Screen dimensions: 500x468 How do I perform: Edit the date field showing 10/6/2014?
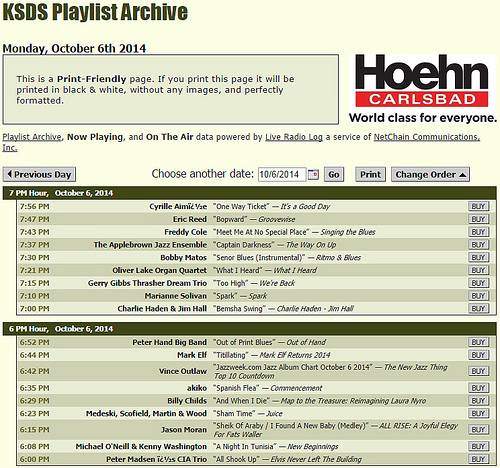[282, 174]
